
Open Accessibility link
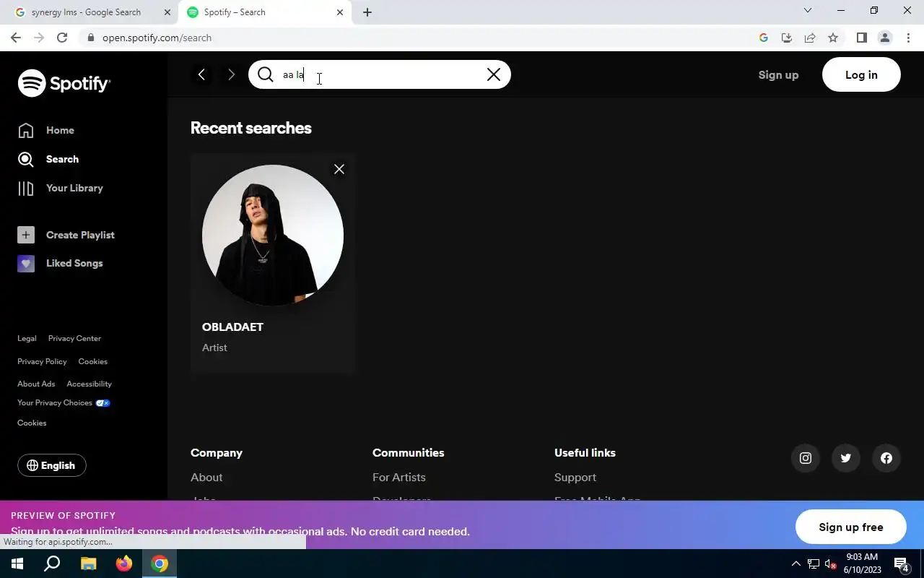pos(89,384)
